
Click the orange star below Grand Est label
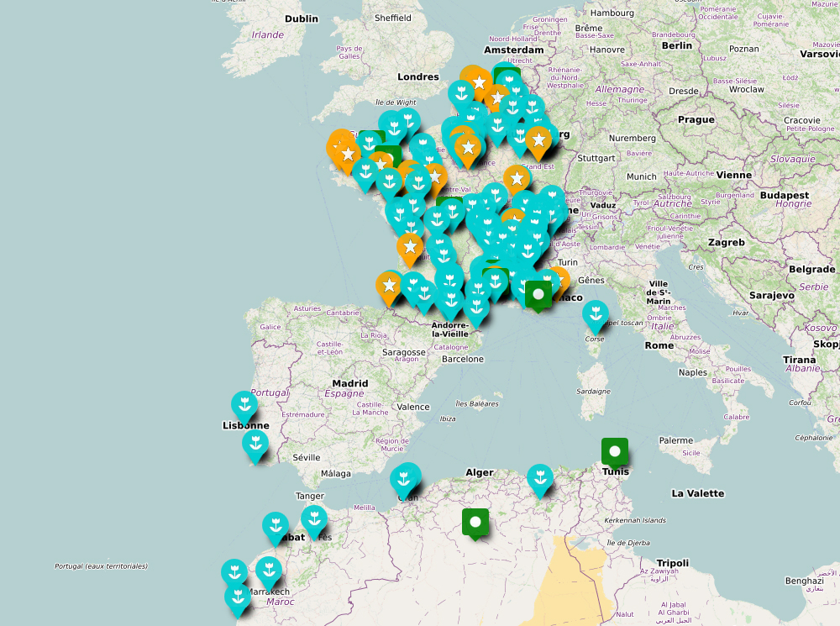click(x=517, y=179)
